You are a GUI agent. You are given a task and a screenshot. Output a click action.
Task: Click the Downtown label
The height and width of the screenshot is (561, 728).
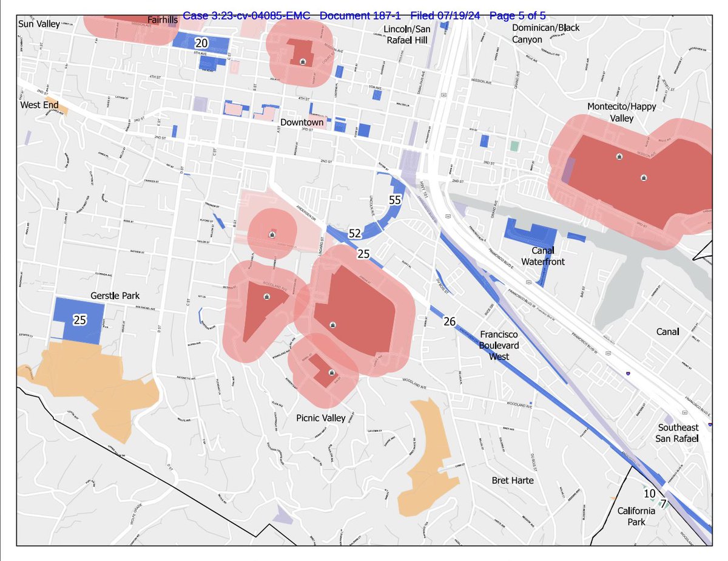(x=302, y=122)
